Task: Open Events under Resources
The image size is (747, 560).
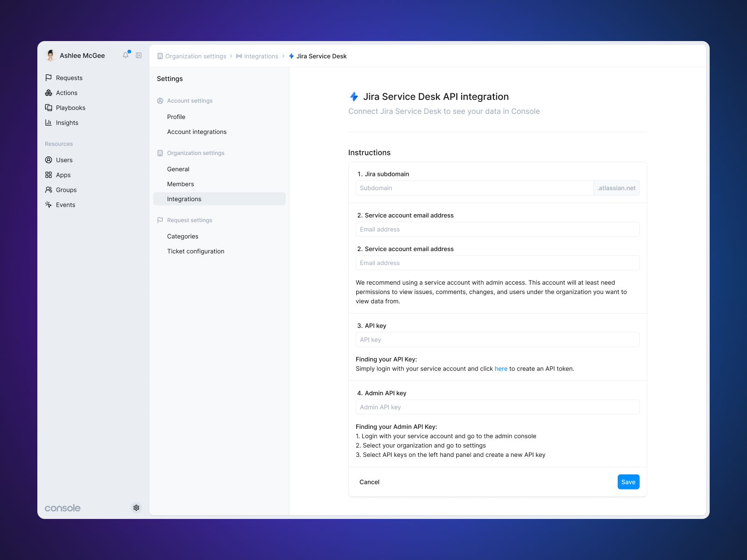Action: pyautogui.click(x=65, y=205)
